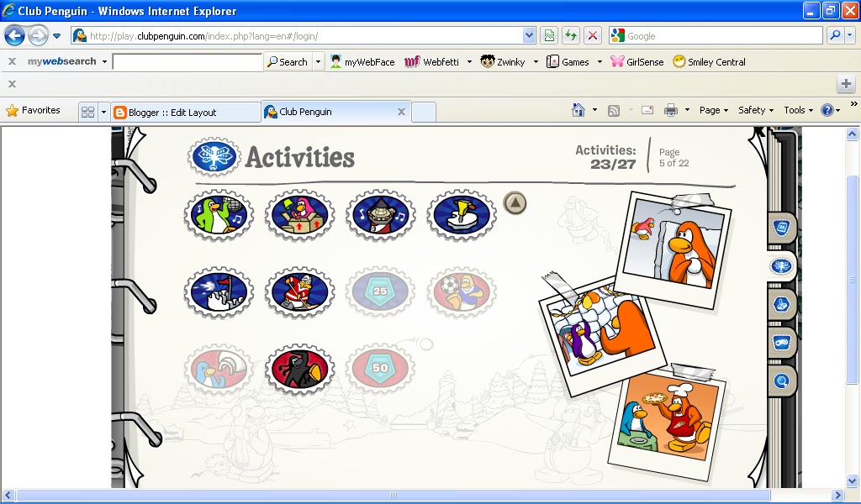Select the jackhammer iceberg stamp
This screenshot has height=504, width=861.
click(x=462, y=214)
